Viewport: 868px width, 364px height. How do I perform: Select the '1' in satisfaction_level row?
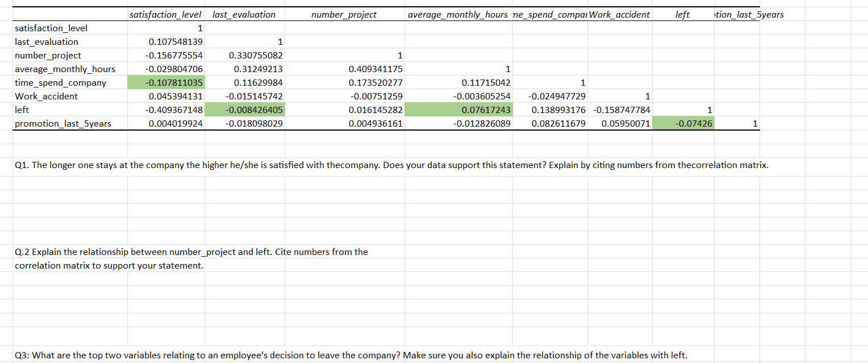click(166, 28)
